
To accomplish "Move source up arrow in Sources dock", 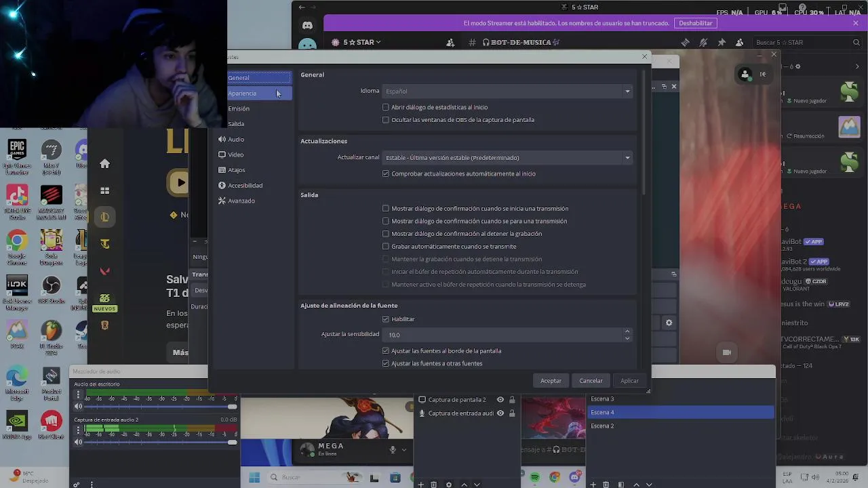I will point(464,485).
